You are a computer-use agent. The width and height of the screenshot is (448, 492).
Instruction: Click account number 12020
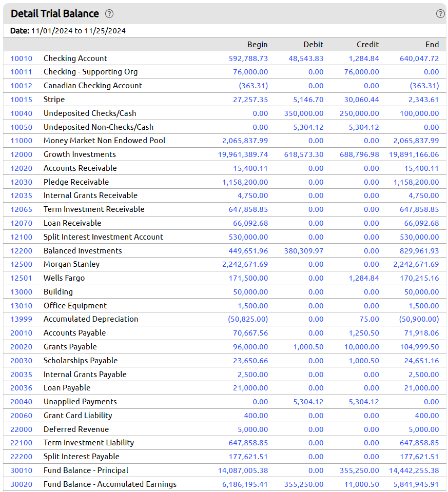click(22, 168)
